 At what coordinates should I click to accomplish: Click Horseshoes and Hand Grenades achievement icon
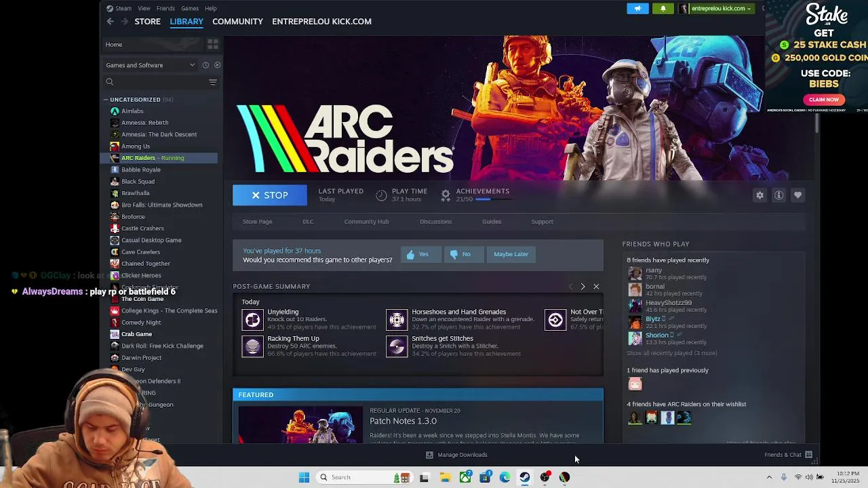click(x=397, y=319)
